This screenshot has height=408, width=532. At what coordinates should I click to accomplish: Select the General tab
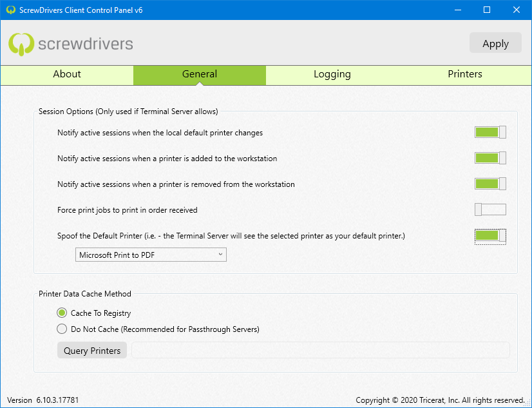[200, 75]
